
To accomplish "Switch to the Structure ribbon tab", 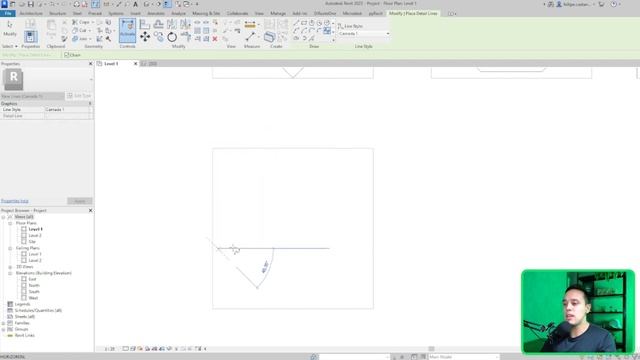I will coord(58,13).
